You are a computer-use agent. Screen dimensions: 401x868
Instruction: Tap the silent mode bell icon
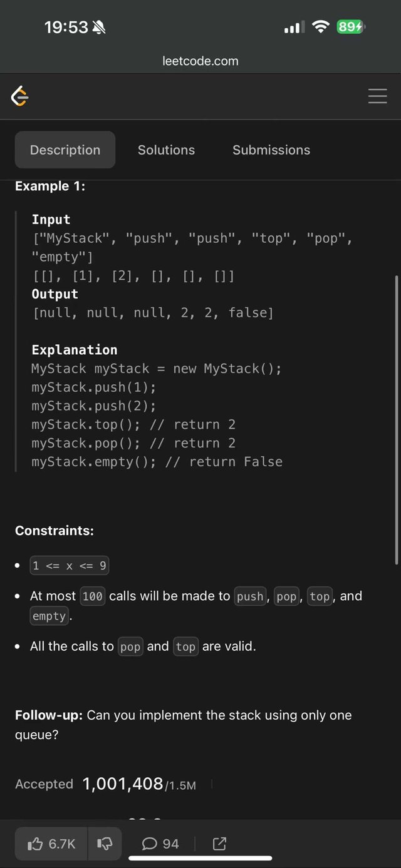[x=99, y=27]
